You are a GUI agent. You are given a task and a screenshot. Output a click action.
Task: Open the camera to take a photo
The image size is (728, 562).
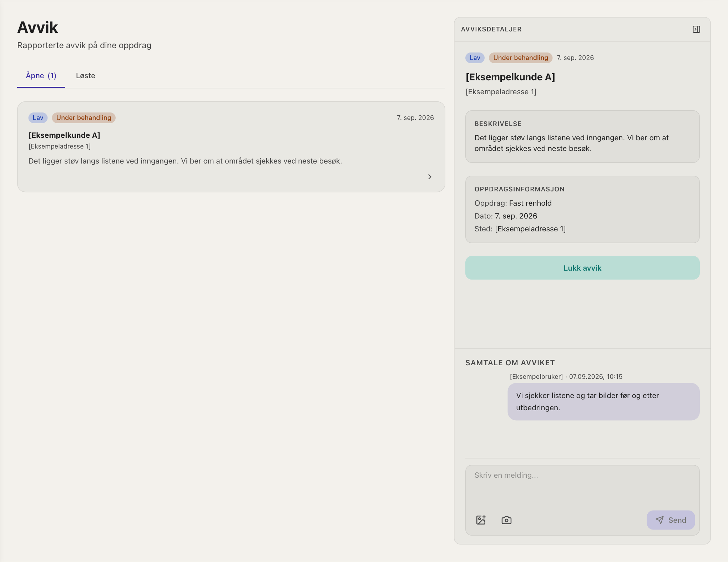coord(506,520)
